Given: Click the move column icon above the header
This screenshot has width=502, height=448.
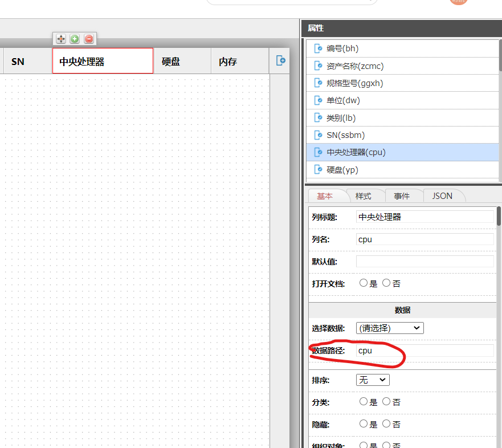Looking at the screenshot, I should 60,39.
